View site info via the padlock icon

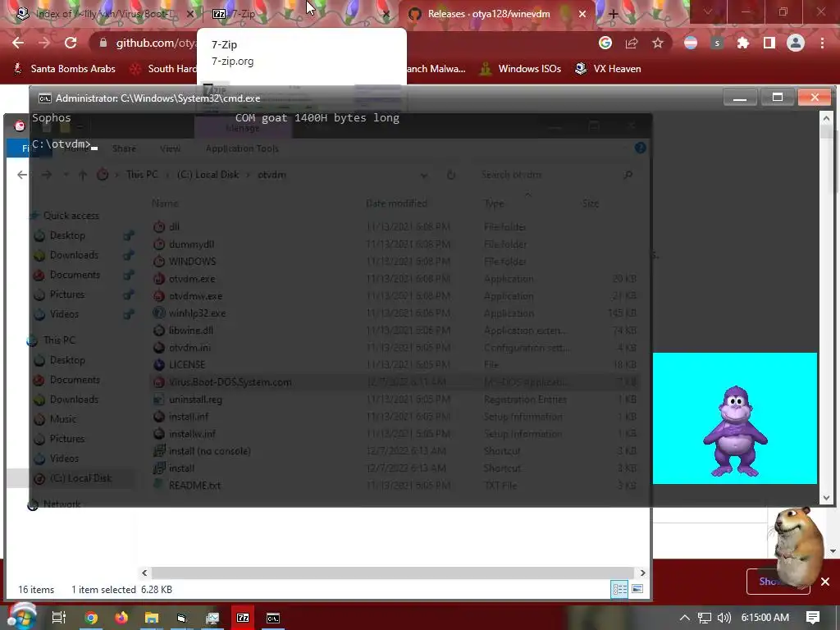click(x=103, y=43)
